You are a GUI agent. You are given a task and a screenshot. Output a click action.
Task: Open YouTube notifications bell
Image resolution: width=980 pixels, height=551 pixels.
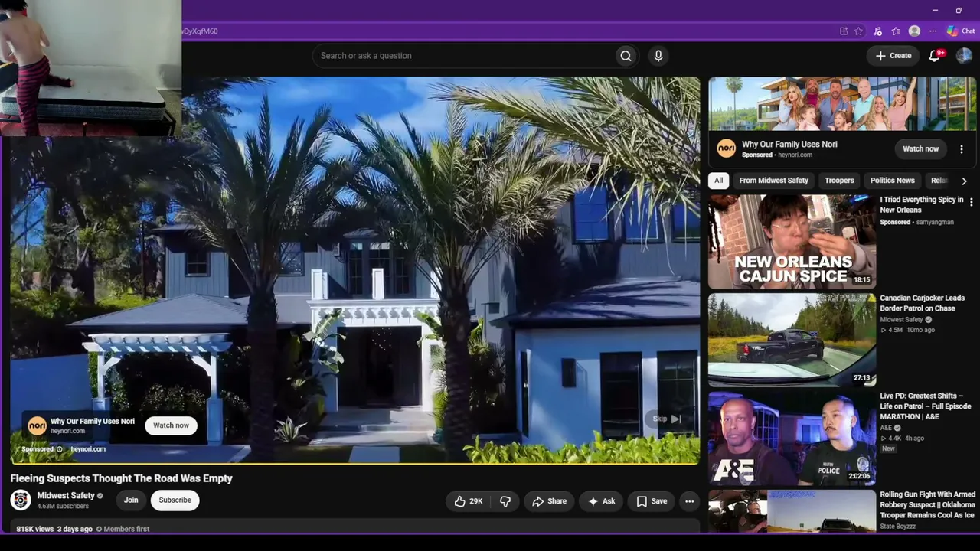pos(934,56)
